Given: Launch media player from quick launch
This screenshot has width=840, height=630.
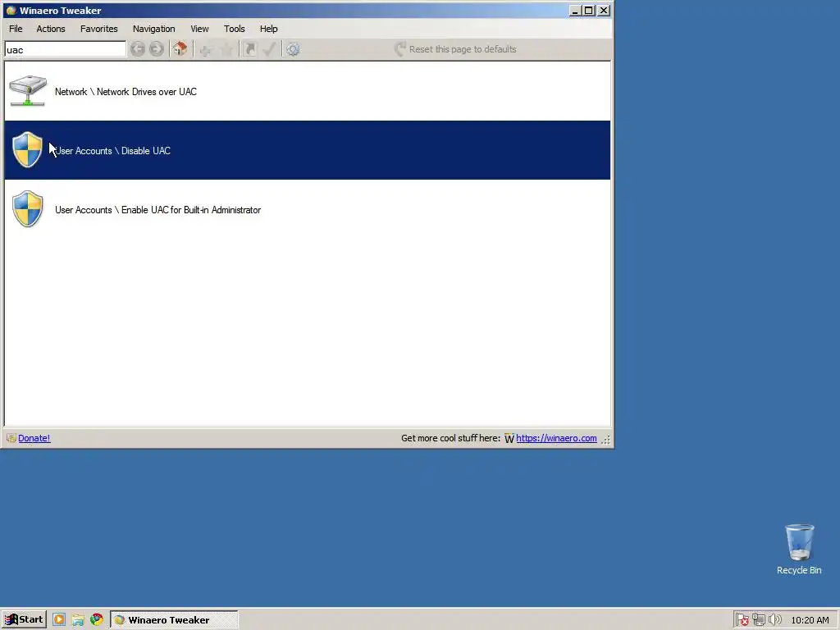Looking at the screenshot, I should tap(59, 620).
